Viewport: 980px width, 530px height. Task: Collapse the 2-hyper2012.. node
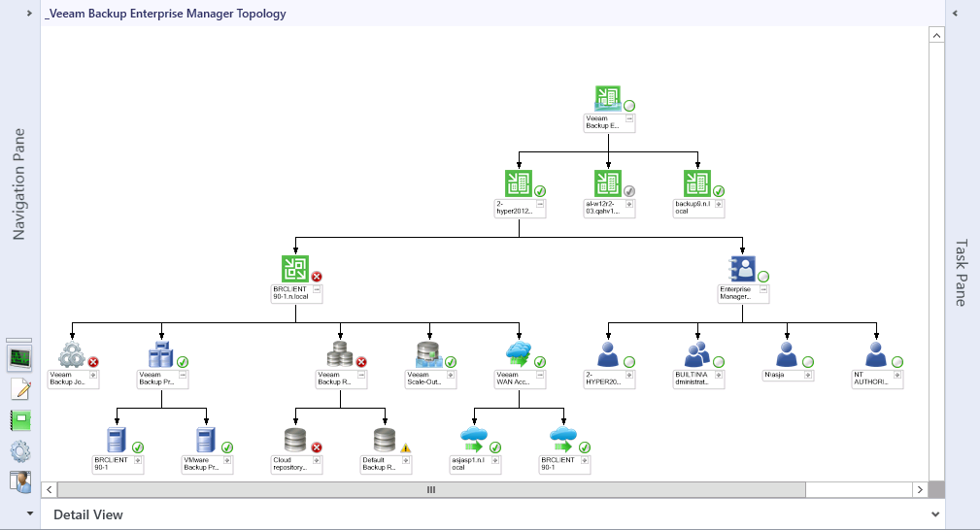coord(540,205)
